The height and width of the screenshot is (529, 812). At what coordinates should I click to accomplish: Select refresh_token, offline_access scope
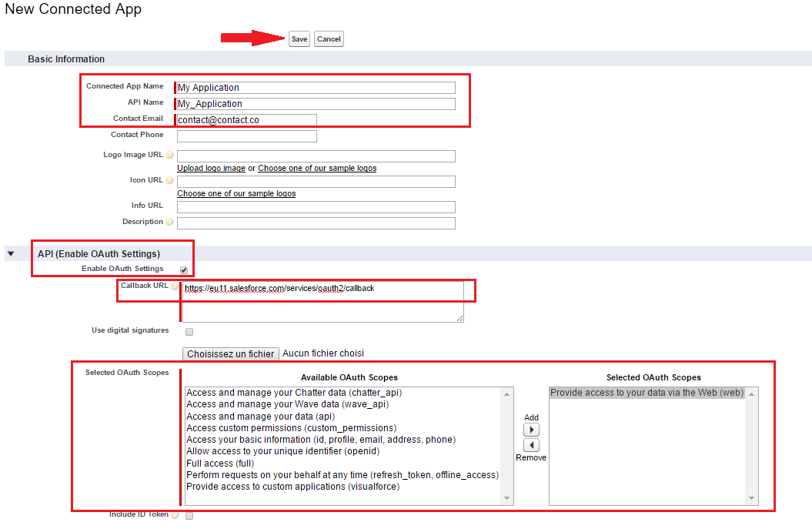[343, 474]
